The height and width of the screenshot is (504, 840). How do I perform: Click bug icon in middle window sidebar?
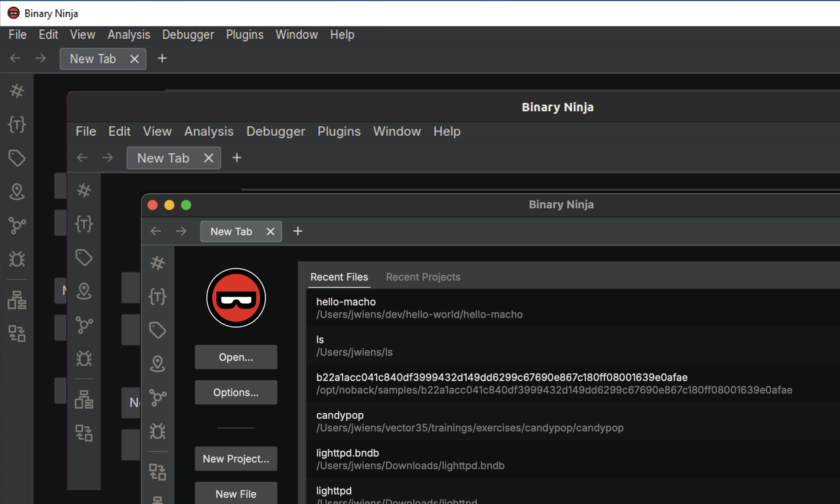coord(84,358)
